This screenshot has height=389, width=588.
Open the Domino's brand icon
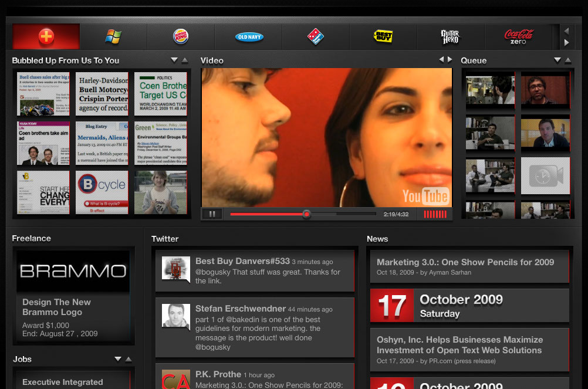(x=316, y=37)
